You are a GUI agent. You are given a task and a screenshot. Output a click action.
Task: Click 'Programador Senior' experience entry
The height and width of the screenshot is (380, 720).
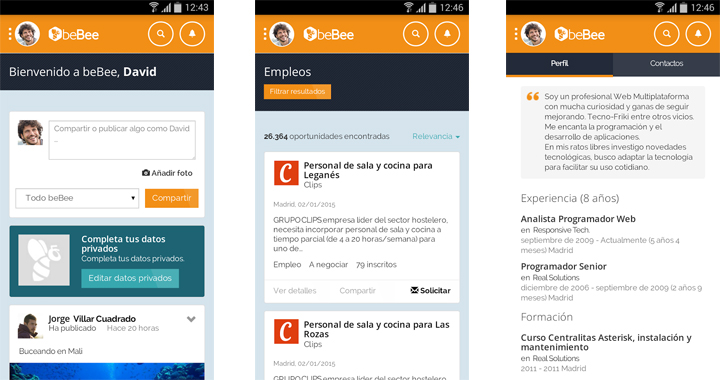click(563, 267)
